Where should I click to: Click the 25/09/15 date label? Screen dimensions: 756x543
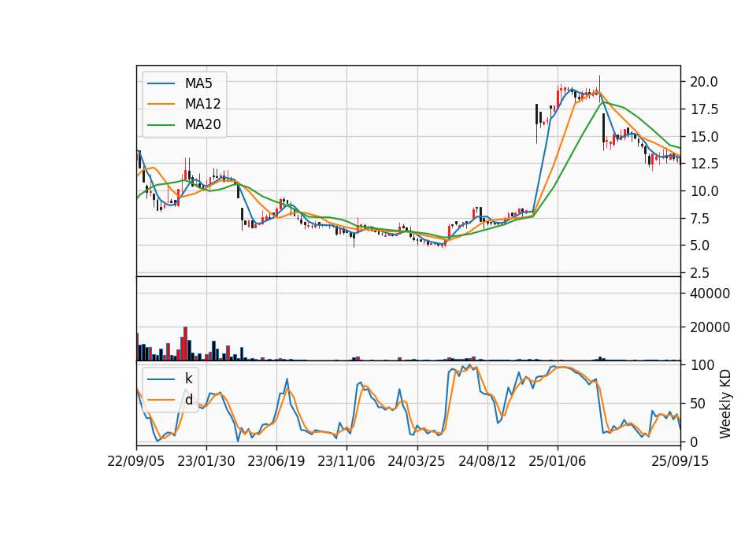[680, 461]
